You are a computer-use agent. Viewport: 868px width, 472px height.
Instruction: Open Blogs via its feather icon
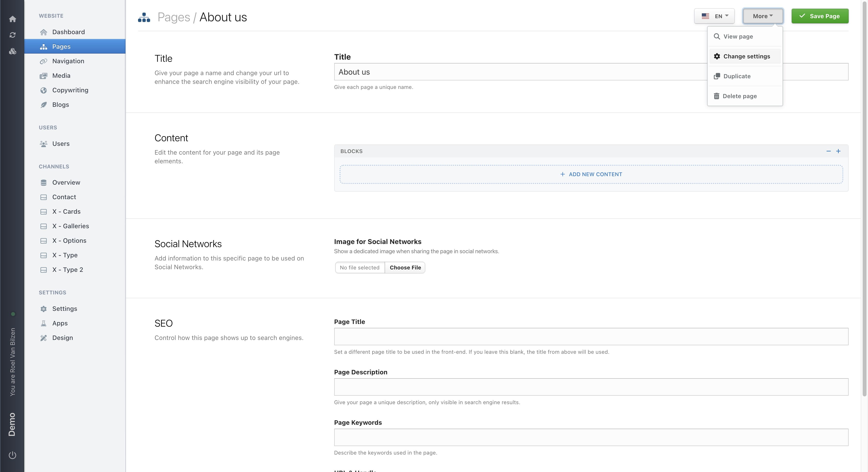point(44,104)
